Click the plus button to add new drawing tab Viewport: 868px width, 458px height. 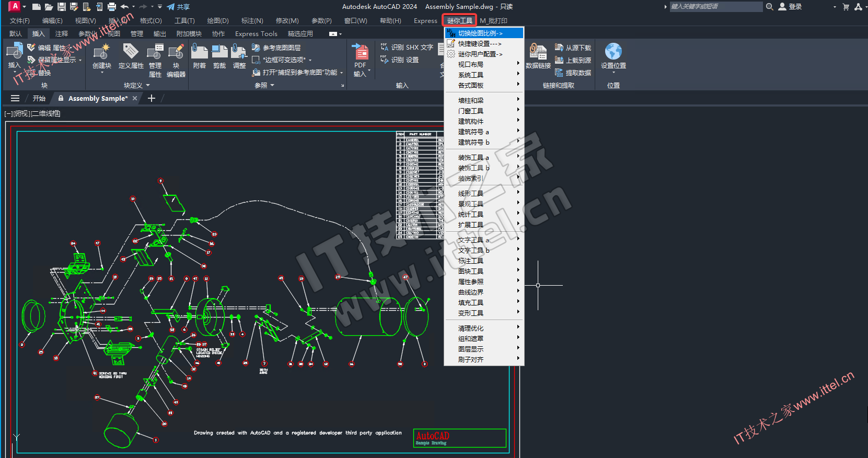(x=152, y=98)
